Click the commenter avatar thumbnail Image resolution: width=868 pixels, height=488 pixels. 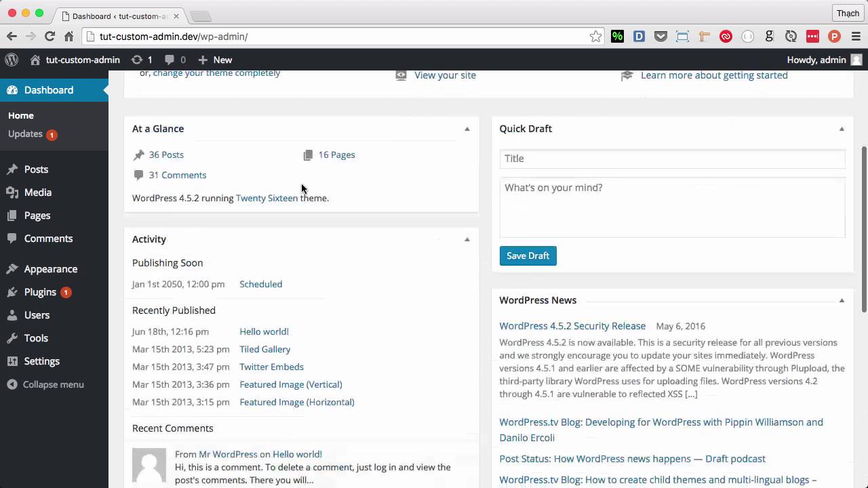coord(149,465)
